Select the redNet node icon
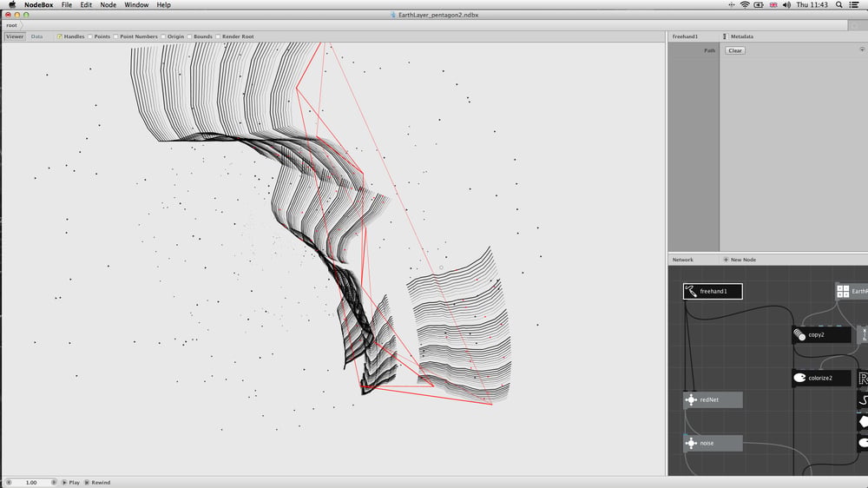868x488 pixels. coord(691,399)
